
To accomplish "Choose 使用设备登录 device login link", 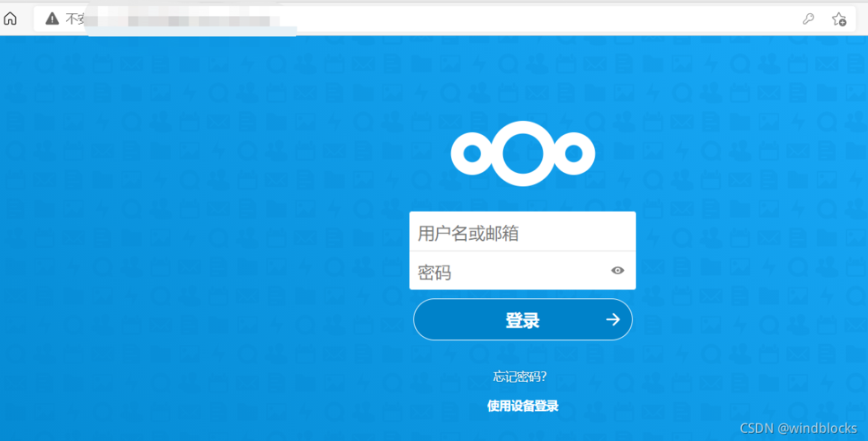I will (523, 406).
